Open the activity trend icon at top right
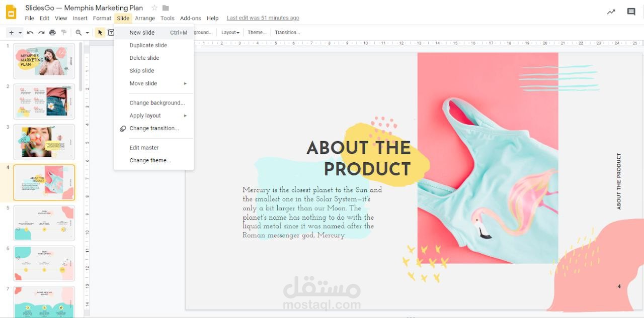Viewport: 644px width, 318px height. 611,12
